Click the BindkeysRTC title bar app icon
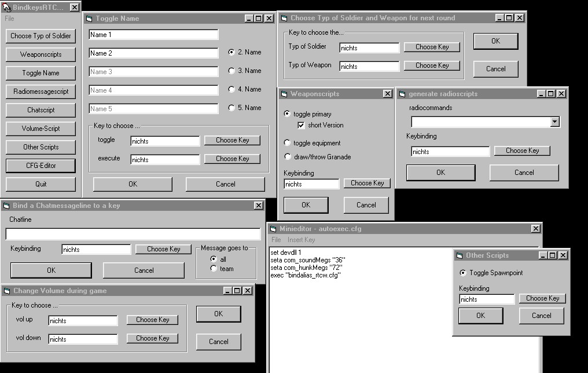Screen dimensions: 588x373 point(6,7)
